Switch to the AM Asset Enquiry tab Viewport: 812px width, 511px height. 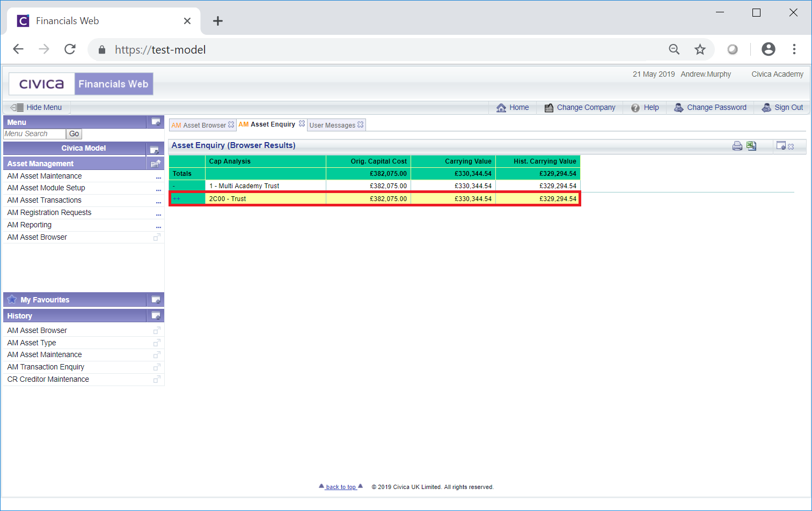tap(267, 124)
